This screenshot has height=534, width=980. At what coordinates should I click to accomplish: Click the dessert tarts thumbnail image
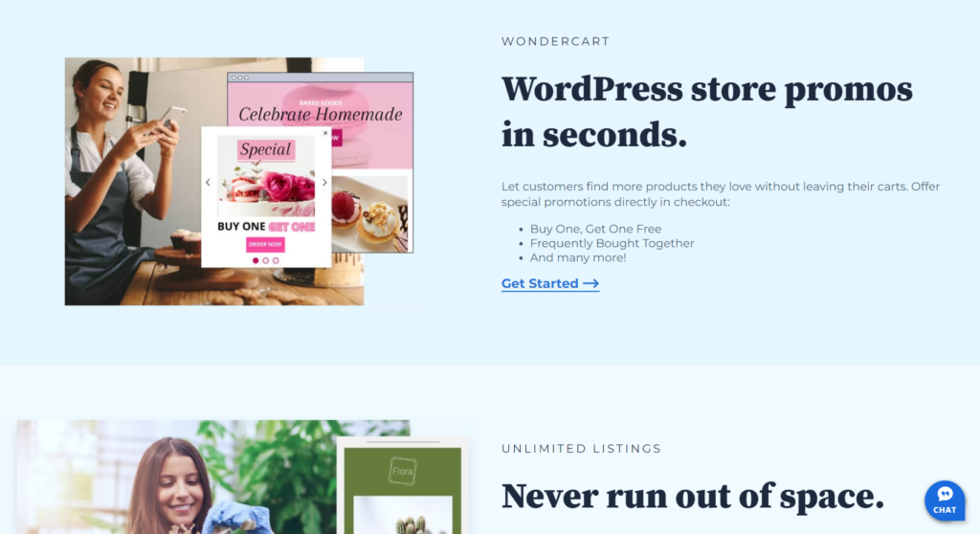(370, 213)
